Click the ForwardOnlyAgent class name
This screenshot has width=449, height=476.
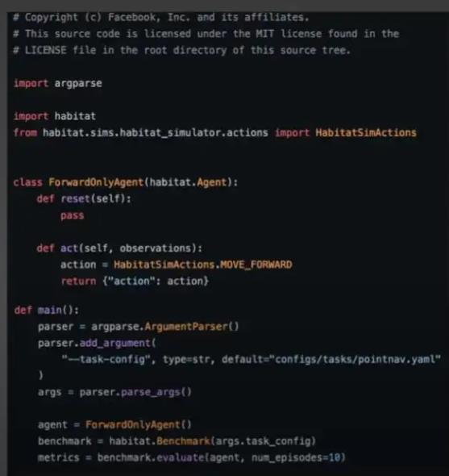coord(96,182)
